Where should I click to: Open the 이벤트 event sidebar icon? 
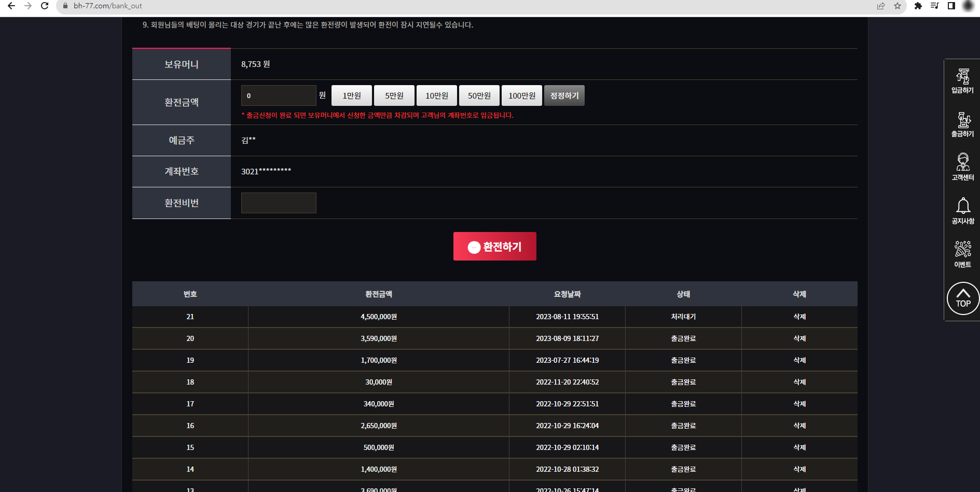click(x=963, y=254)
